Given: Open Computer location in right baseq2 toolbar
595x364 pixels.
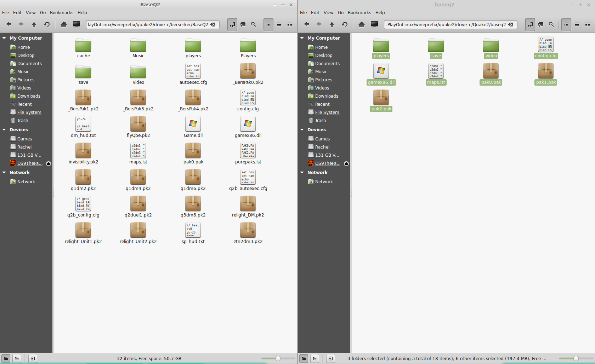Looking at the screenshot, I should point(374,24).
